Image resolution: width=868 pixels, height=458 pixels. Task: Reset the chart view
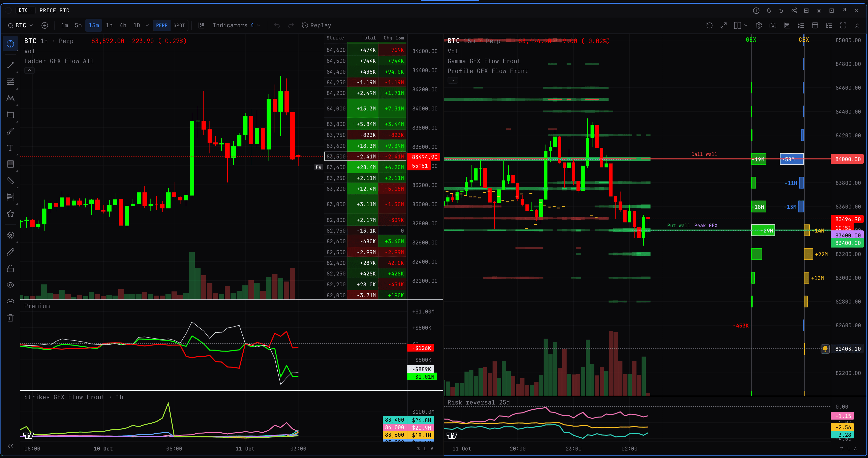click(709, 25)
